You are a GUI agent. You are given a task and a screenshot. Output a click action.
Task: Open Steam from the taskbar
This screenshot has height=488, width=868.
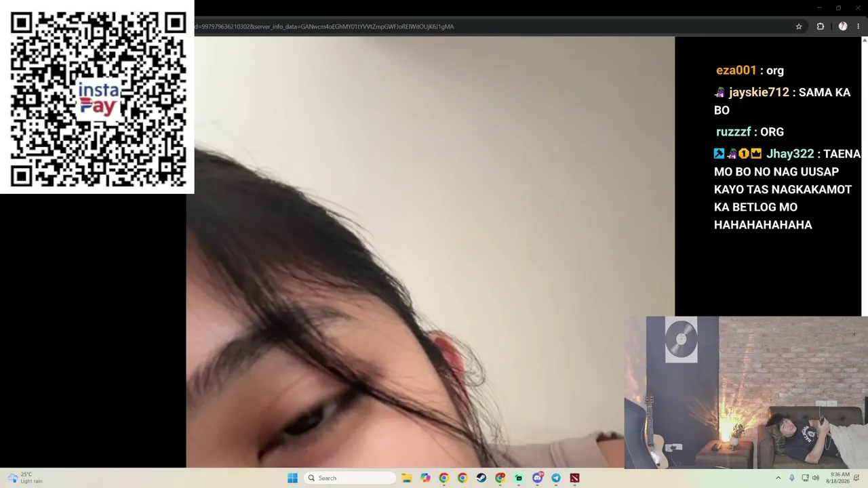pyautogui.click(x=481, y=478)
